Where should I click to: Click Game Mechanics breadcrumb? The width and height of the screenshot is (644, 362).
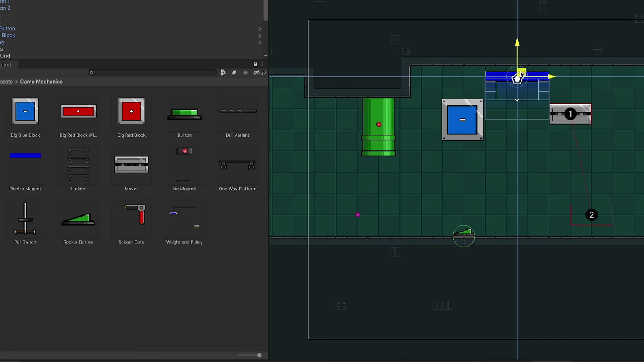(x=41, y=82)
